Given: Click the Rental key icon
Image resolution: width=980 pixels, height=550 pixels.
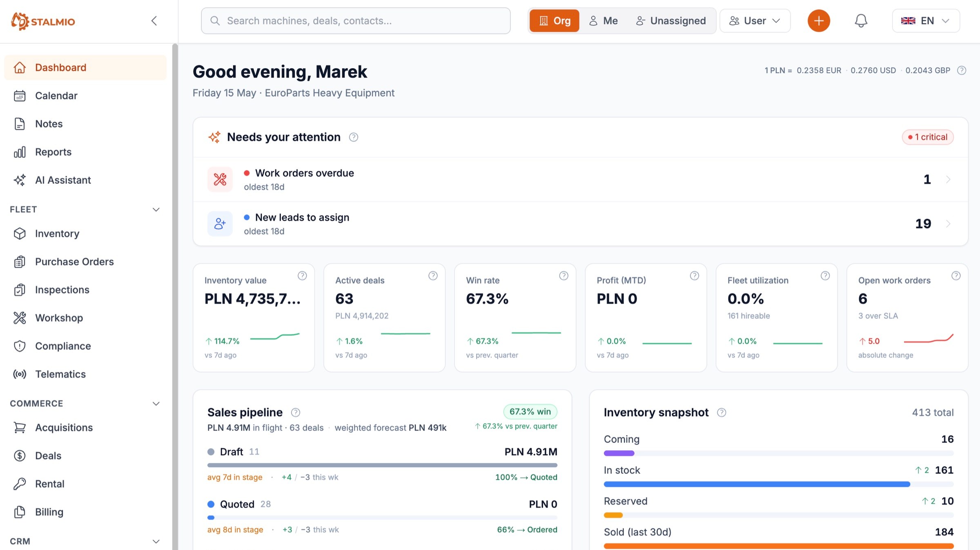Looking at the screenshot, I should [x=20, y=484].
